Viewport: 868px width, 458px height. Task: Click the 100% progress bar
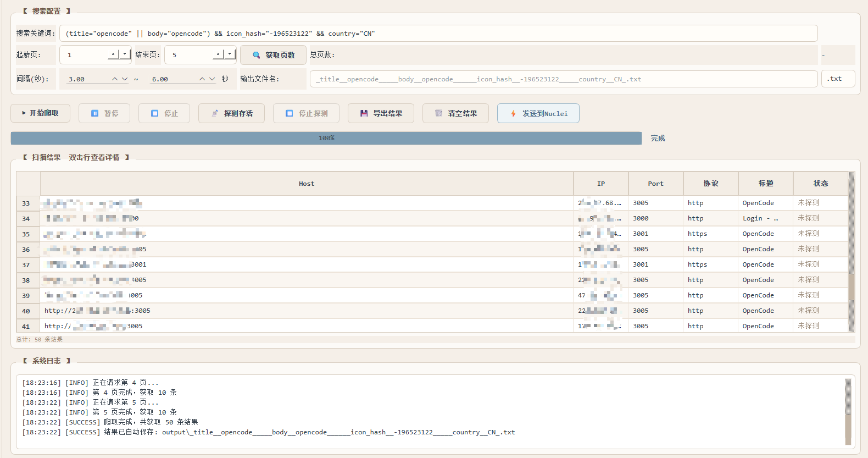click(x=326, y=138)
